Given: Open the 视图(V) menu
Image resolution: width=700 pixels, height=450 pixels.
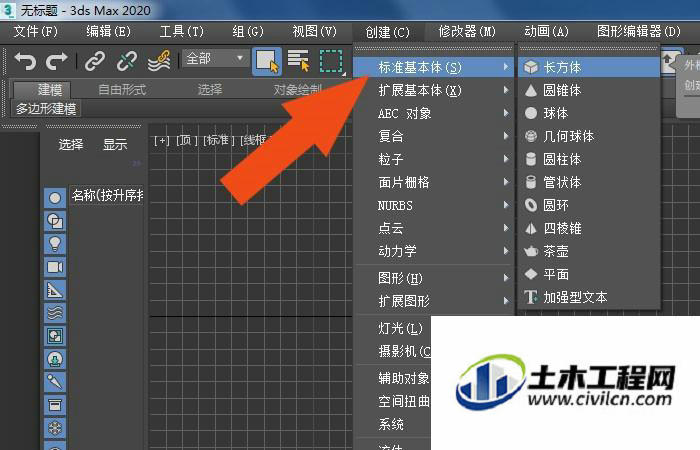Looking at the screenshot, I should point(315,32).
